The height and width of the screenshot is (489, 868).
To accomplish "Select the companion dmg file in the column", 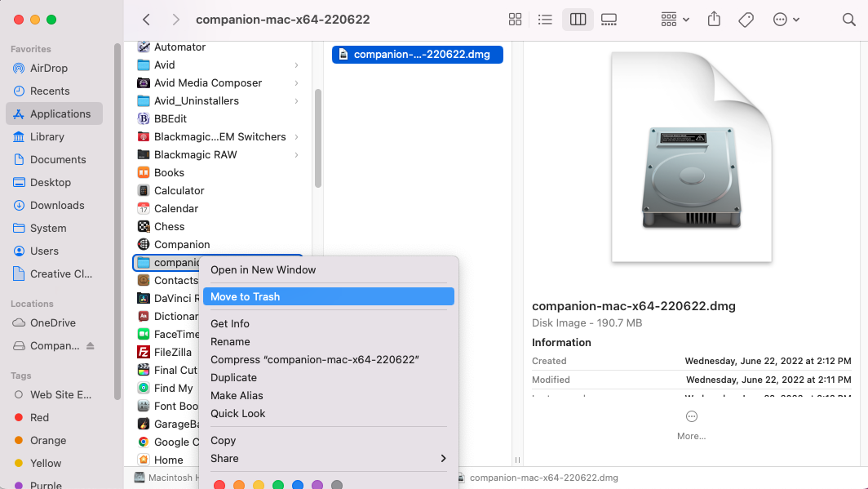I will 417,54.
